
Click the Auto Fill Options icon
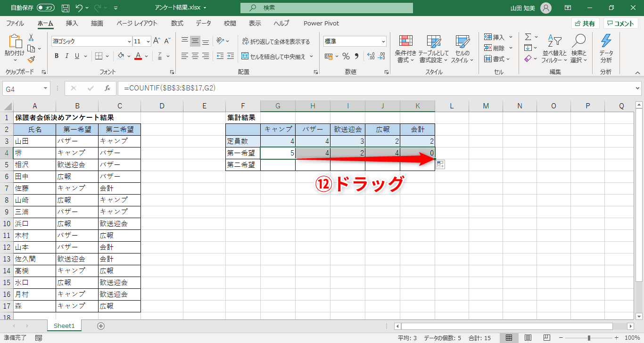pos(440,164)
